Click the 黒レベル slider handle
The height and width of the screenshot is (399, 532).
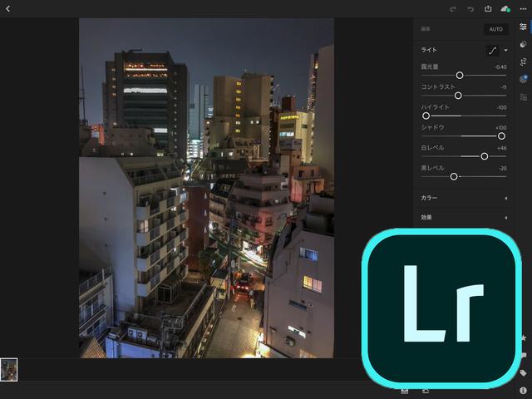454,177
